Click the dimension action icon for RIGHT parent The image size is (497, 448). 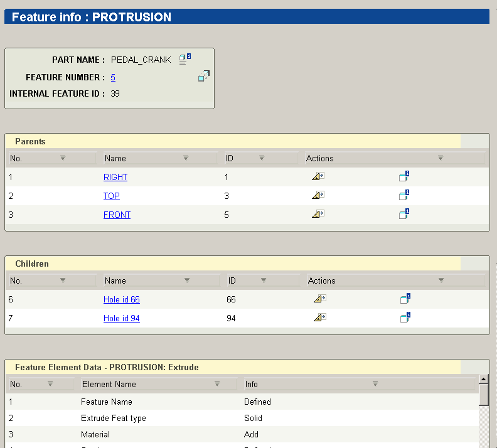pyautogui.click(x=318, y=177)
